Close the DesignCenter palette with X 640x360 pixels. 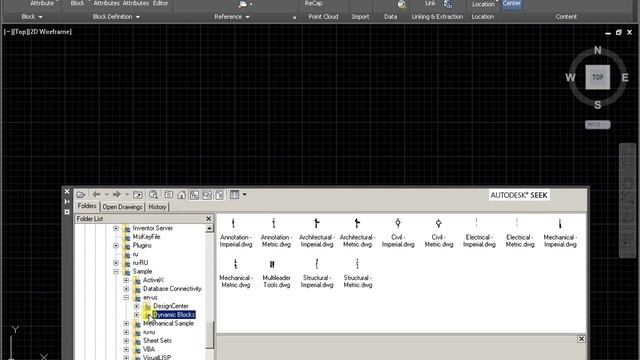[x=67, y=191]
